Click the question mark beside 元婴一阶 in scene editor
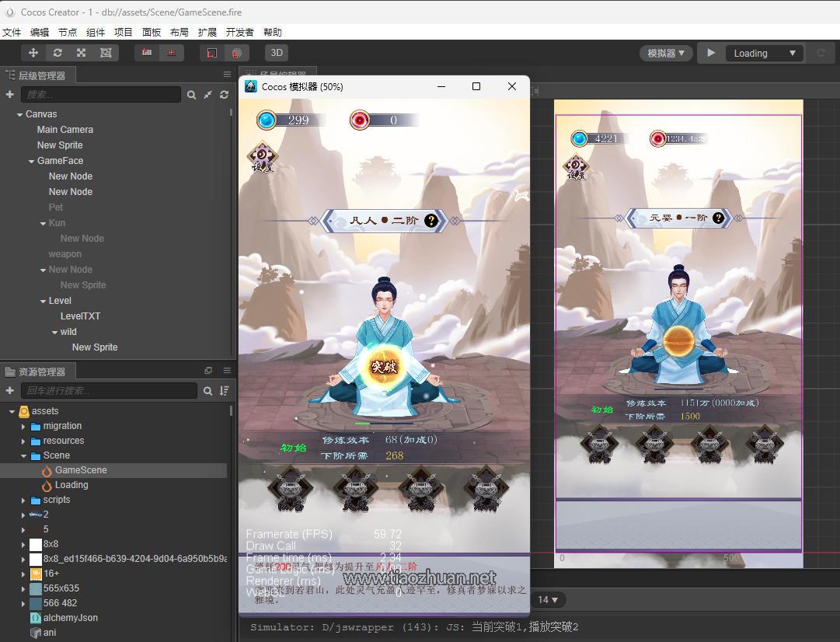Image resolution: width=840 pixels, height=642 pixels. click(x=719, y=218)
